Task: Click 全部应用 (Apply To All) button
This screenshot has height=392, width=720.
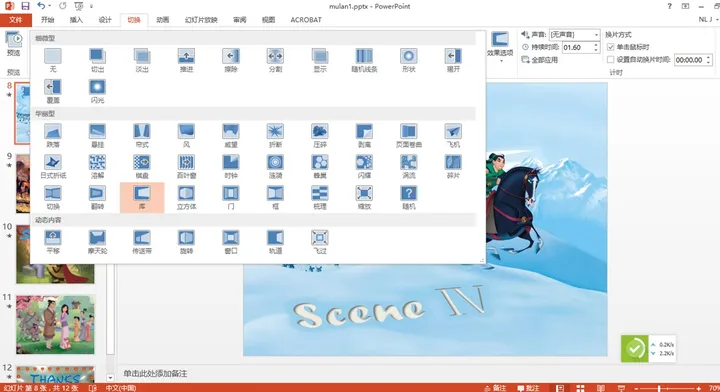Action: point(540,60)
